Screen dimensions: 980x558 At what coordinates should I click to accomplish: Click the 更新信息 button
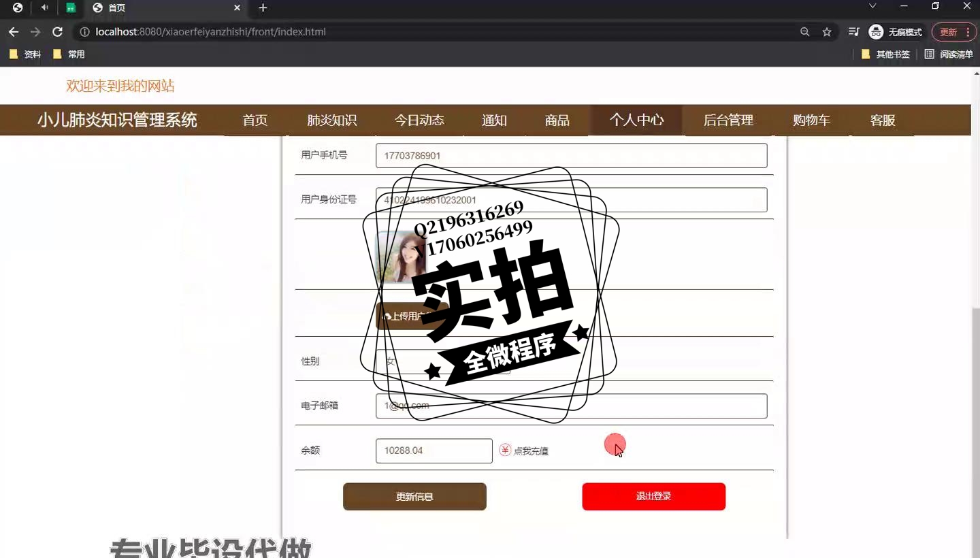point(414,497)
